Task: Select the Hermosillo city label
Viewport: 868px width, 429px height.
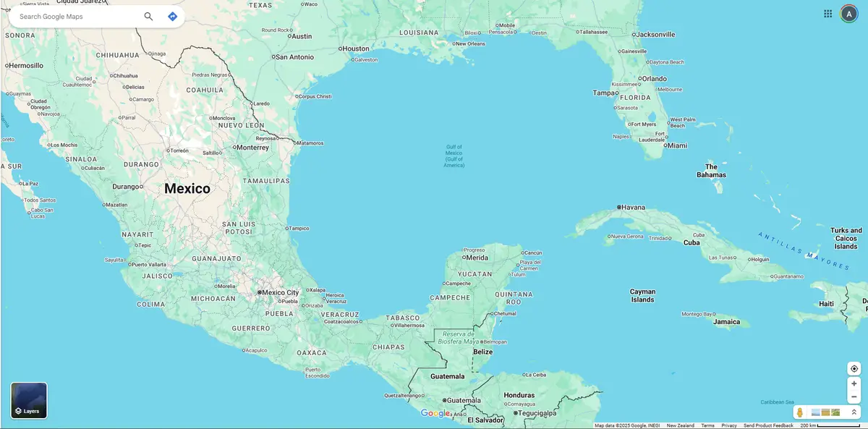Action: pyautogui.click(x=27, y=65)
